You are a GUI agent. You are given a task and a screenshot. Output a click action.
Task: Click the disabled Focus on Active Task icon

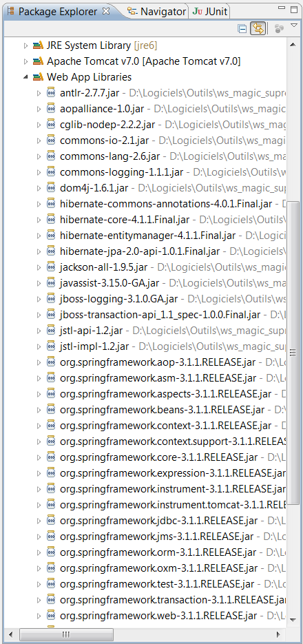click(x=279, y=29)
